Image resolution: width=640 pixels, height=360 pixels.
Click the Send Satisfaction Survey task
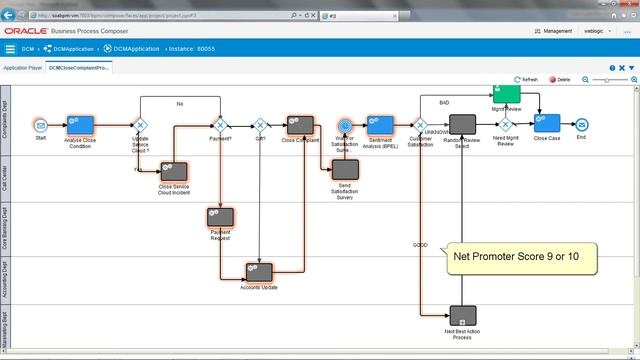click(x=345, y=170)
